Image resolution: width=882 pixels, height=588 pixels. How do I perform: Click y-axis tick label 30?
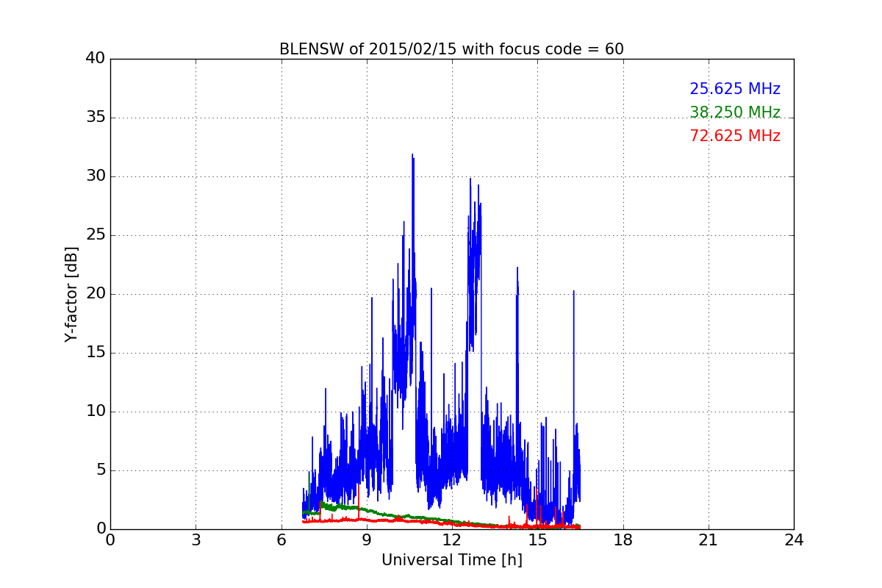[x=96, y=176]
